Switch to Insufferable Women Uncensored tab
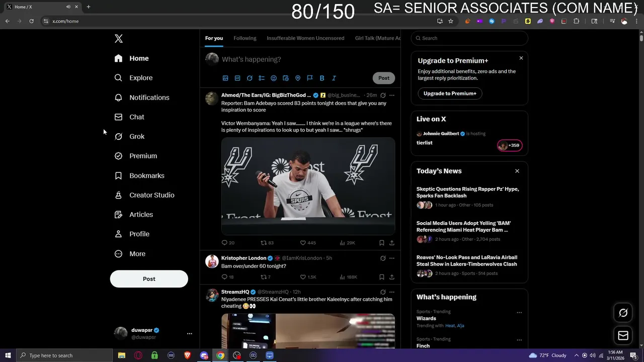Image resolution: width=644 pixels, height=362 pixels. click(305, 38)
